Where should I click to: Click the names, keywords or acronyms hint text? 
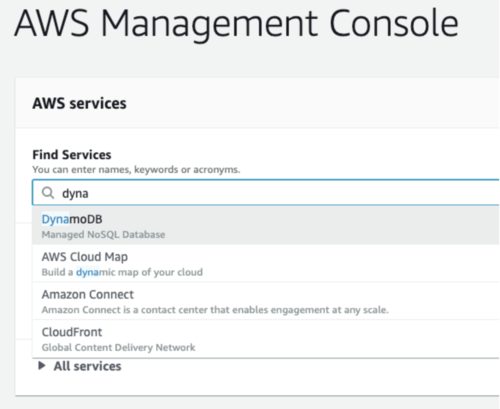click(x=136, y=170)
